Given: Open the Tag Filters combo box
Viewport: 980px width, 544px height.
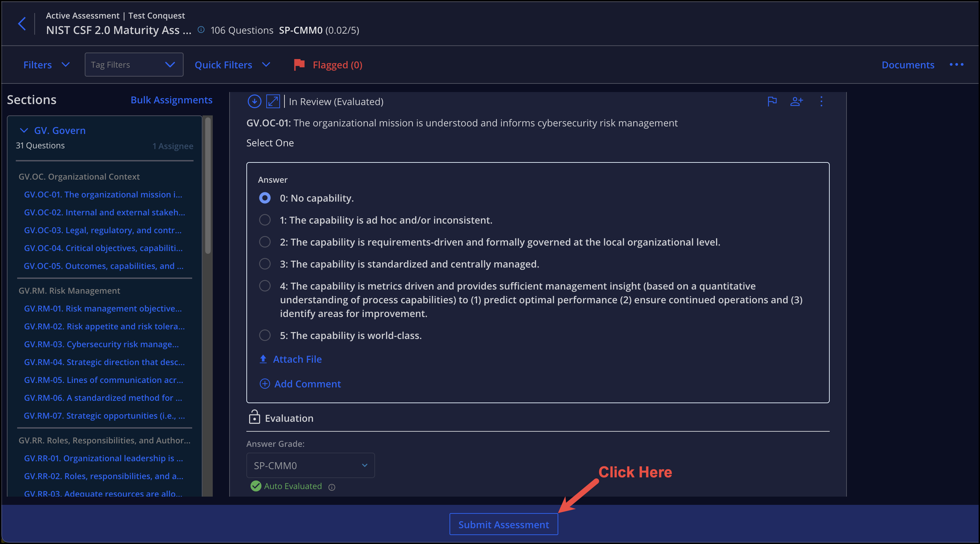Looking at the screenshot, I should click(x=134, y=65).
